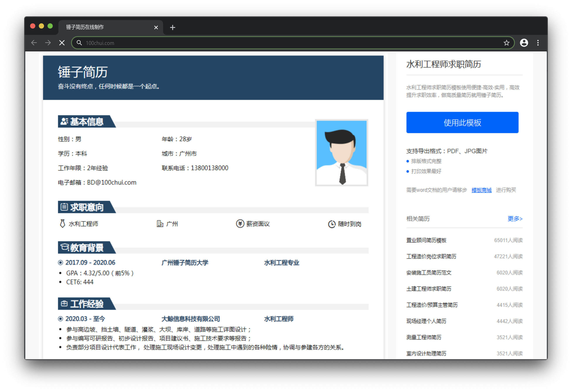Click the 年龄：28岁 field
This screenshot has height=392, width=572.
tap(177, 139)
